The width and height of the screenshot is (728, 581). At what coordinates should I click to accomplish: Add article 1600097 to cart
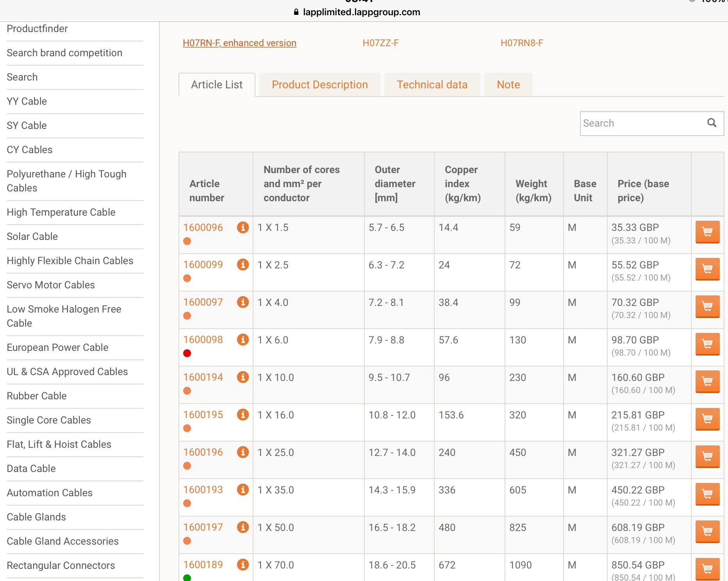707,306
